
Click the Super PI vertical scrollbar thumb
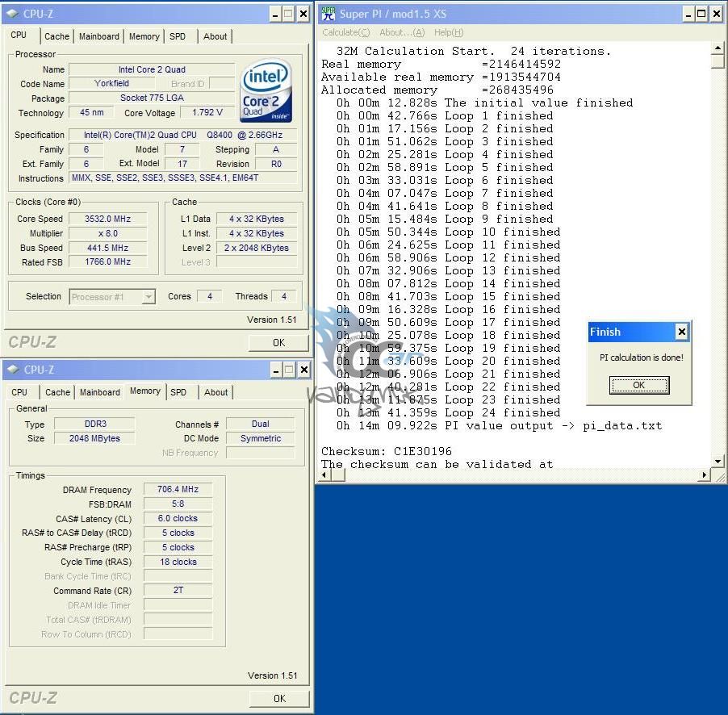(718, 61)
